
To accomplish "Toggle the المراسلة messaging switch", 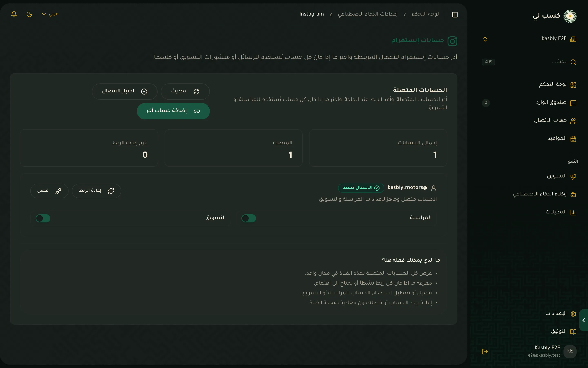I will pyautogui.click(x=248, y=218).
